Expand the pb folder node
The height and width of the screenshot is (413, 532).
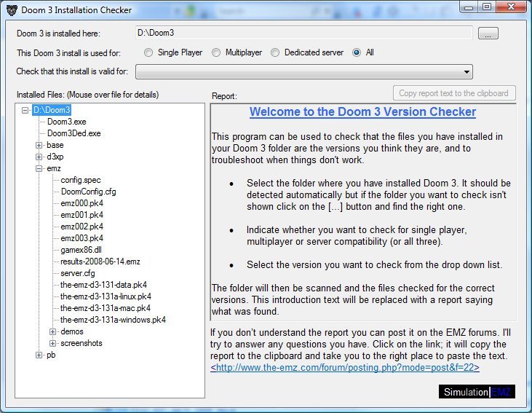(x=39, y=355)
